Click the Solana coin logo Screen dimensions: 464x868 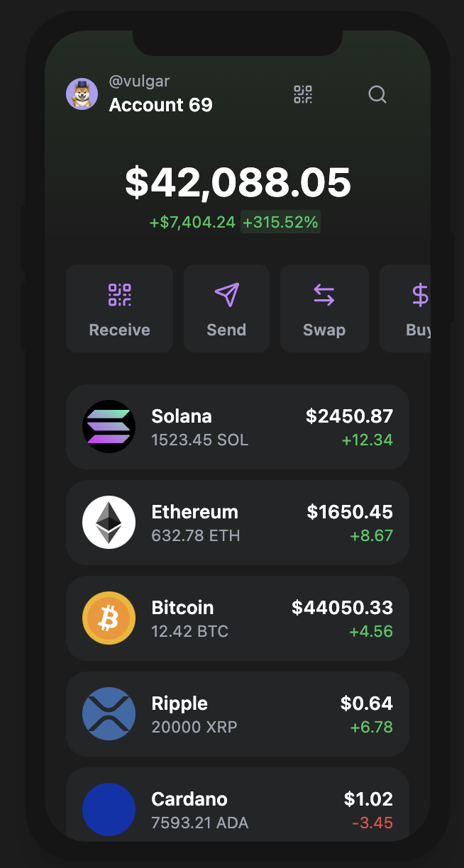point(109,427)
